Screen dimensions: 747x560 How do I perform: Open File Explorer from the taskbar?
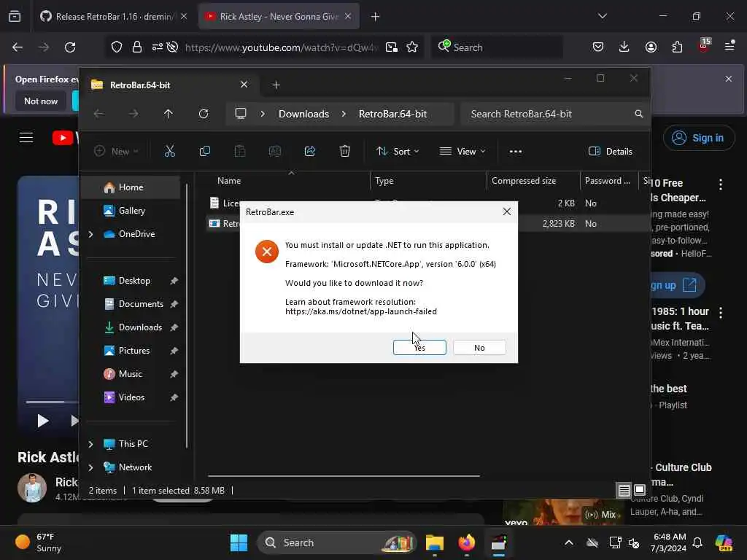tap(435, 542)
